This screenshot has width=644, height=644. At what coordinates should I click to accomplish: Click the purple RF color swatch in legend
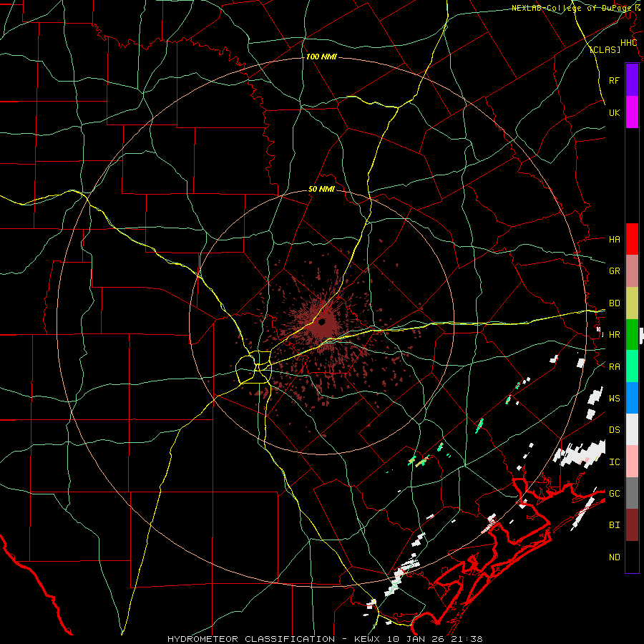(x=632, y=80)
